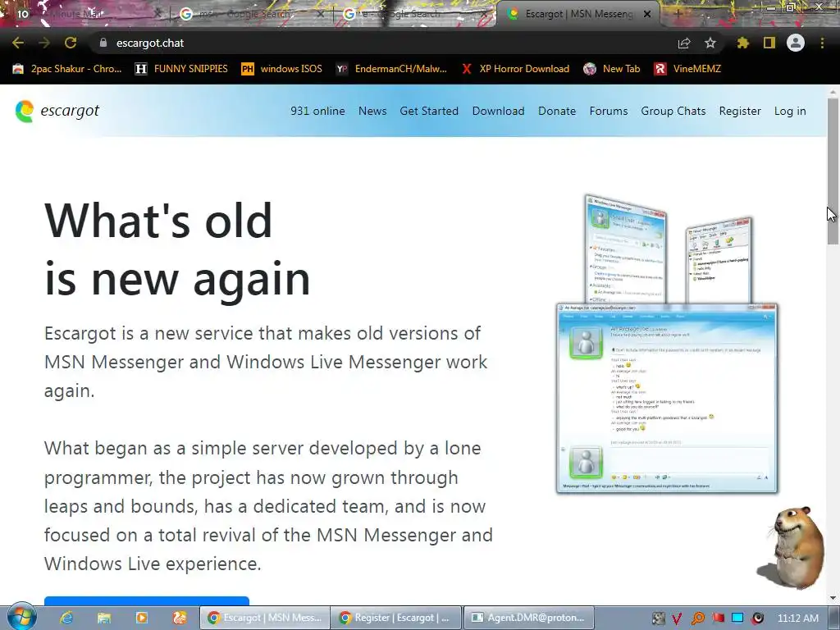
Task: Launch Internet Explorer from the taskbar
Action: click(x=66, y=618)
